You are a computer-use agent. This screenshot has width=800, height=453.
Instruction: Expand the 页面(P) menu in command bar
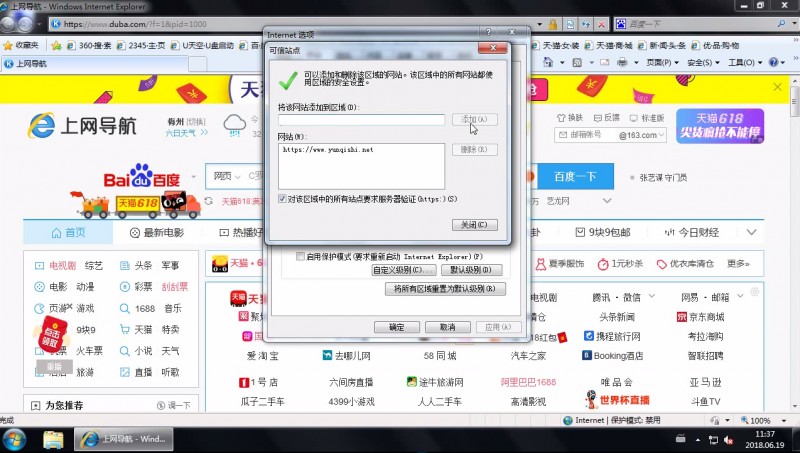662,62
